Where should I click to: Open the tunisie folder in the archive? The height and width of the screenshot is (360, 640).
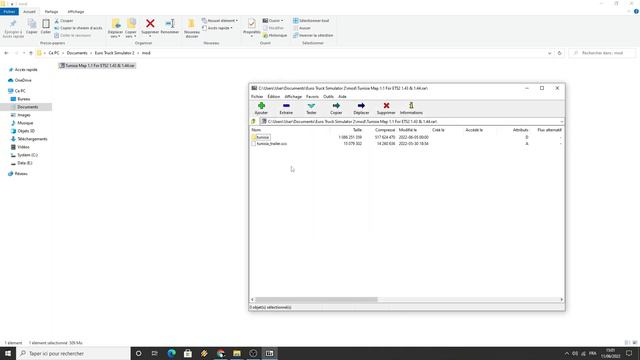(x=262, y=137)
